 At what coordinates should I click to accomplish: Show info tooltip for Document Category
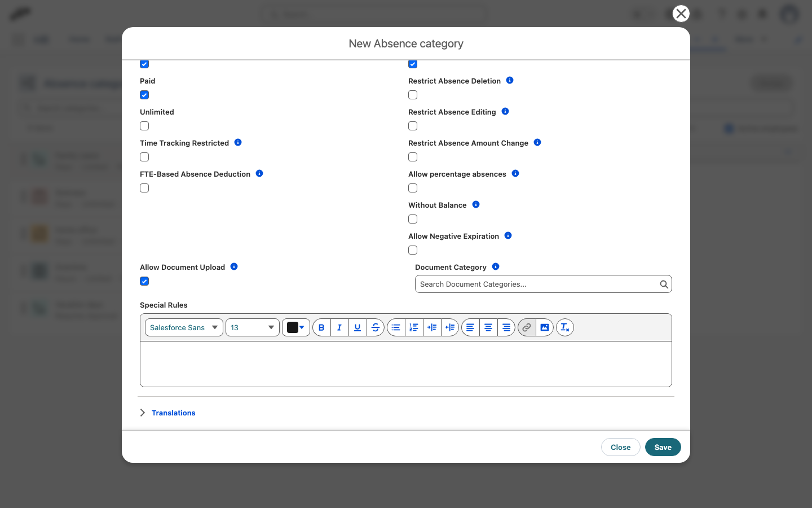pyautogui.click(x=496, y=266)
